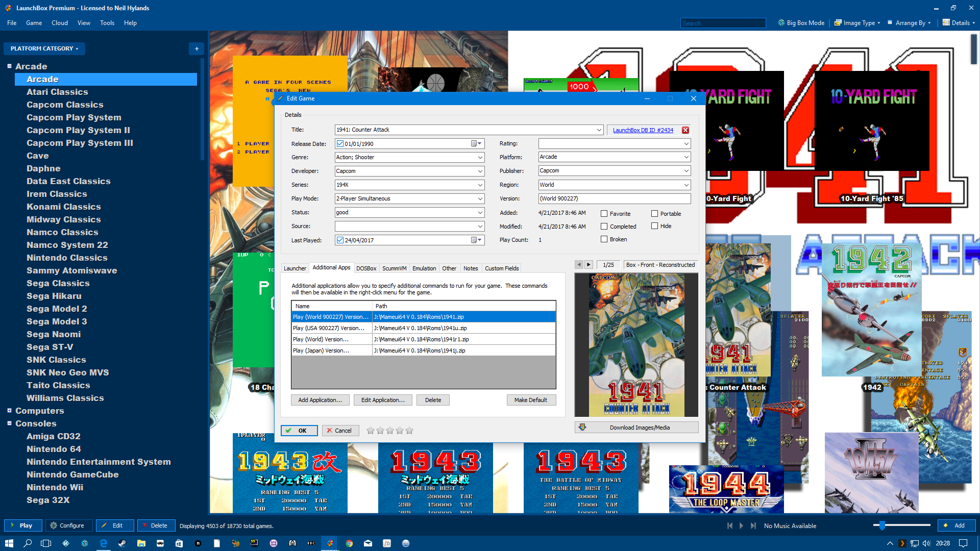The width and height of the screenshot is (980, 551).
Task: Switch to the Launcher tab
Action: pos(295,268)
